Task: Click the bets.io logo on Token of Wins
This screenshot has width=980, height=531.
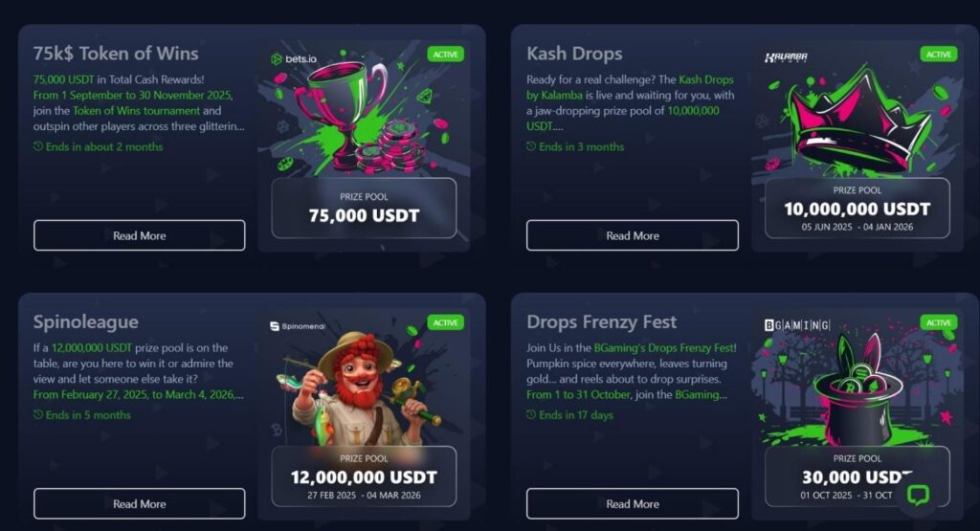Action: [x=293, y=58]
